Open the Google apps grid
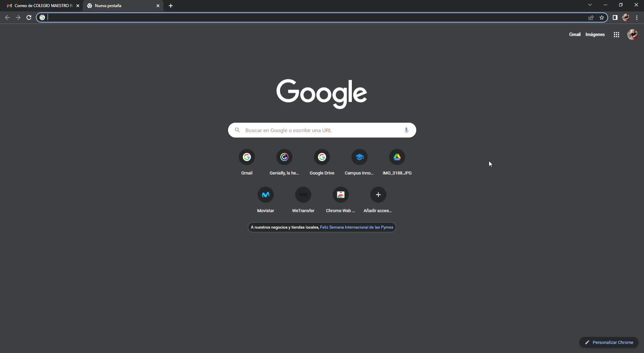The height and width of the screenshot is (353, 644). coord(616,35)
